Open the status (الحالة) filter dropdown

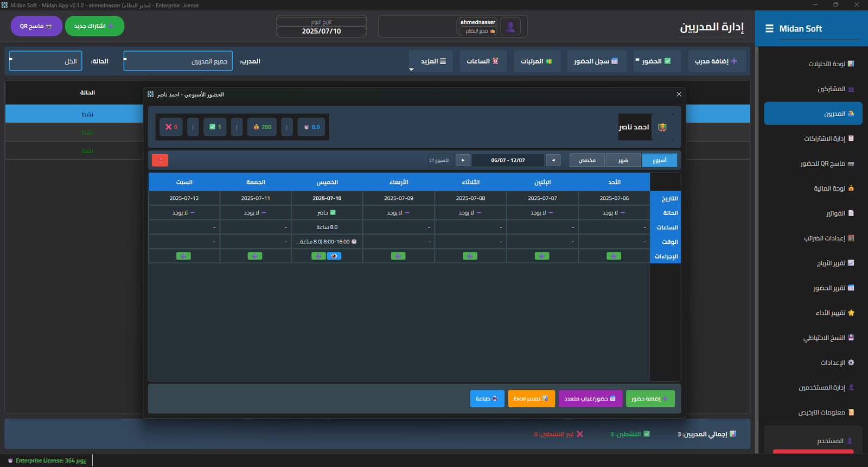[x=46, y=61]
